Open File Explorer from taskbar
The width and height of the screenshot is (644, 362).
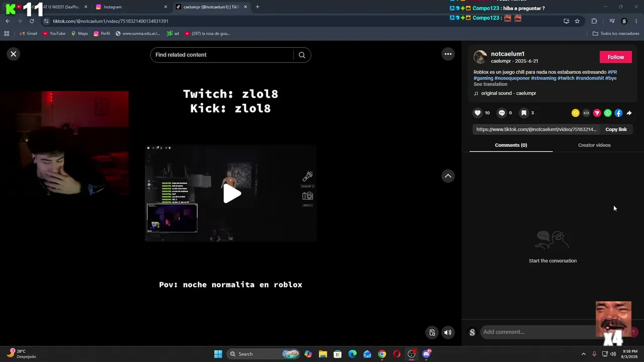tap(323, 354)
